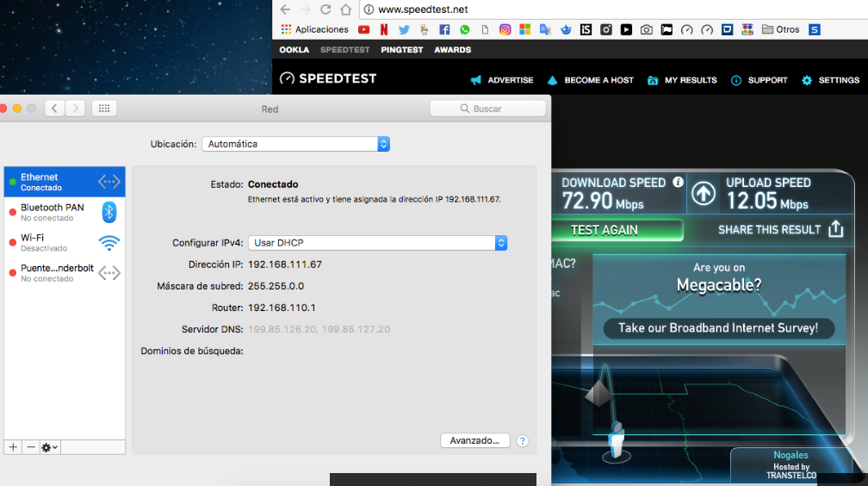Open the WhatsApp bookmark icon

click(x=464, y=29)
